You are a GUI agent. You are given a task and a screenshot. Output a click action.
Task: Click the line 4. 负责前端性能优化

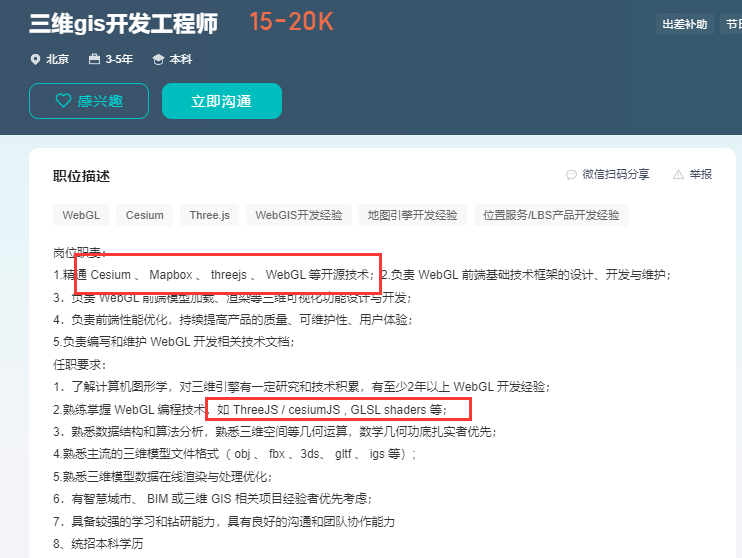click(x=233, y=320)
